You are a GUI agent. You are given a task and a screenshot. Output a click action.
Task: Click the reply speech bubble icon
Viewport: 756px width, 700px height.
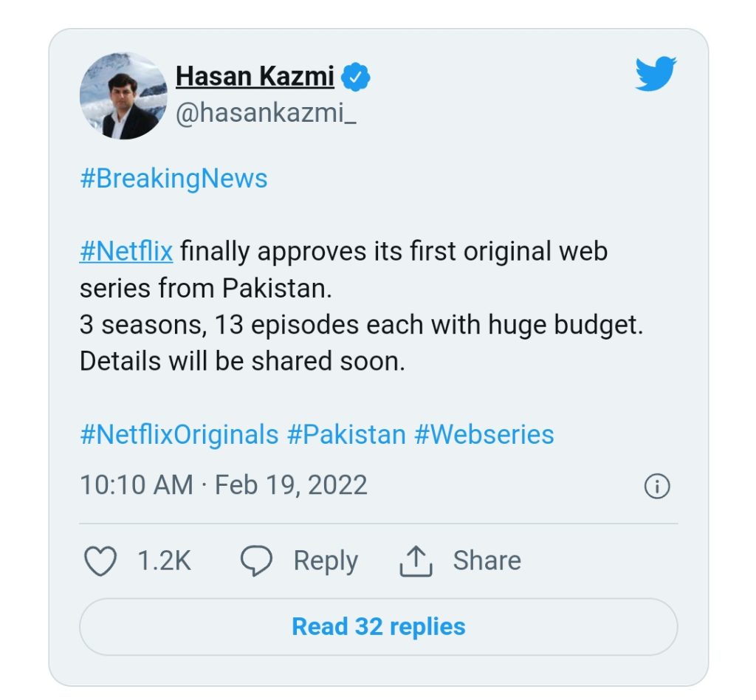tap(256, 561)
